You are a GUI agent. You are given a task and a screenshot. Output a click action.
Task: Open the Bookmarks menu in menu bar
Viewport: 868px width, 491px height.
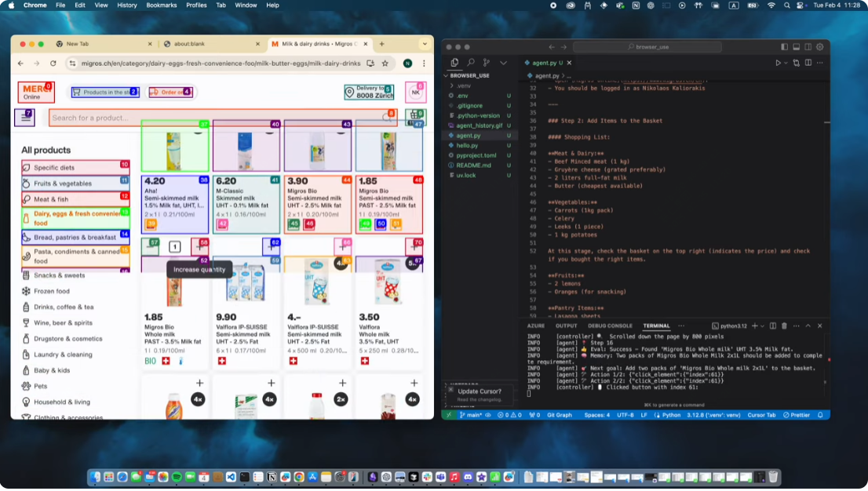pos(161,5)
